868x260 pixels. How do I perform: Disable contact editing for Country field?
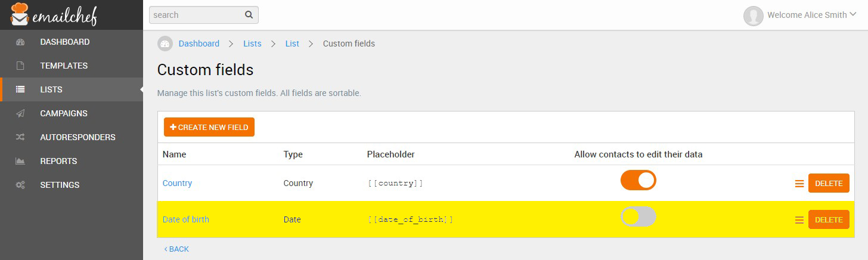638,180
